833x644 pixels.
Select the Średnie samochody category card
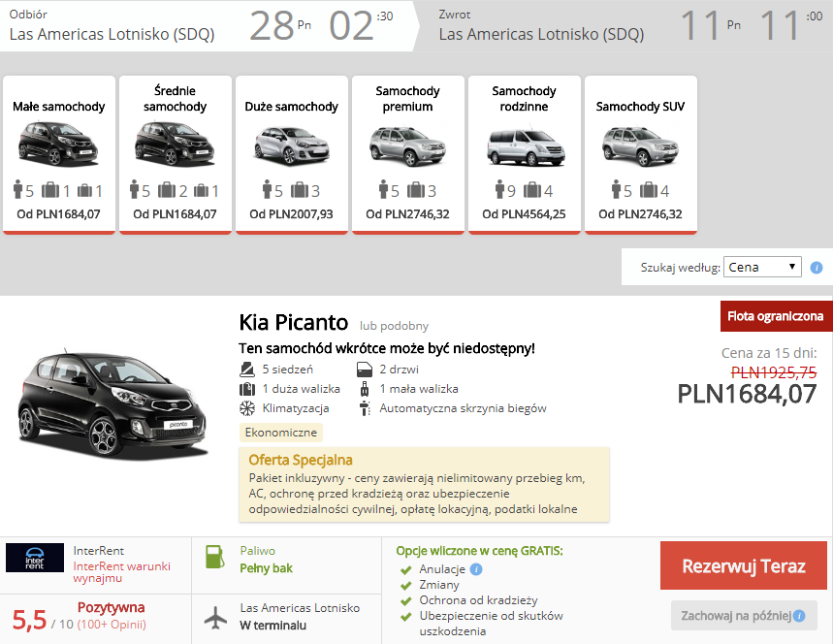click(x=176, y=154)
